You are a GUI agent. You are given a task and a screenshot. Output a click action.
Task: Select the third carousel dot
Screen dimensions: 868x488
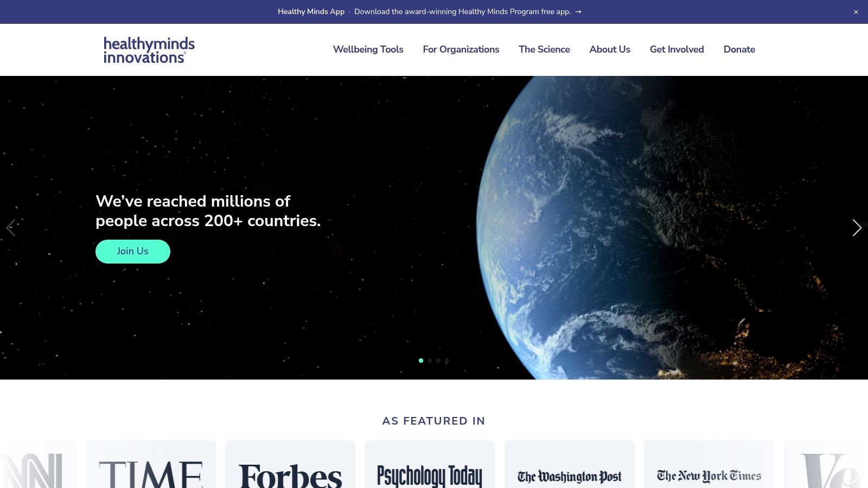tap(438, 361)
